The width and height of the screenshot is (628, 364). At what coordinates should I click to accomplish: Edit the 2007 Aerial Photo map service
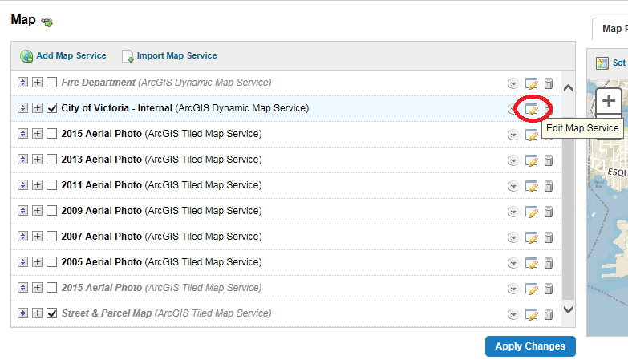point(531,237)
